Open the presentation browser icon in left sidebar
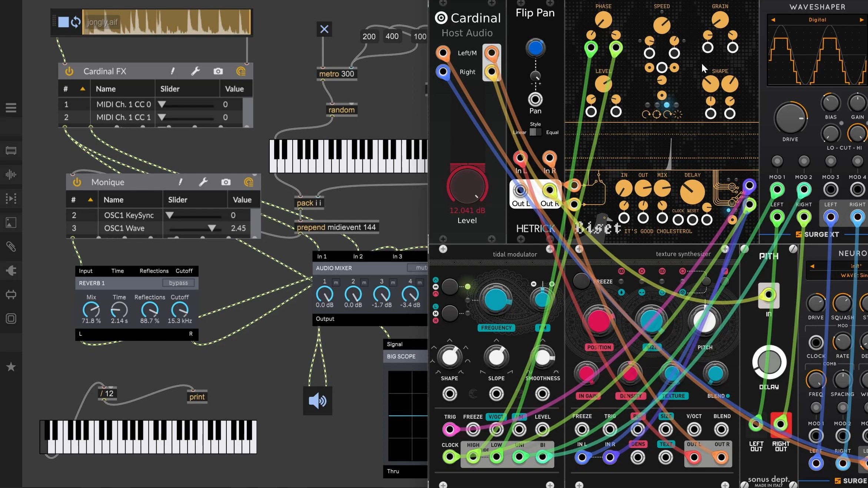 point(11,150)
